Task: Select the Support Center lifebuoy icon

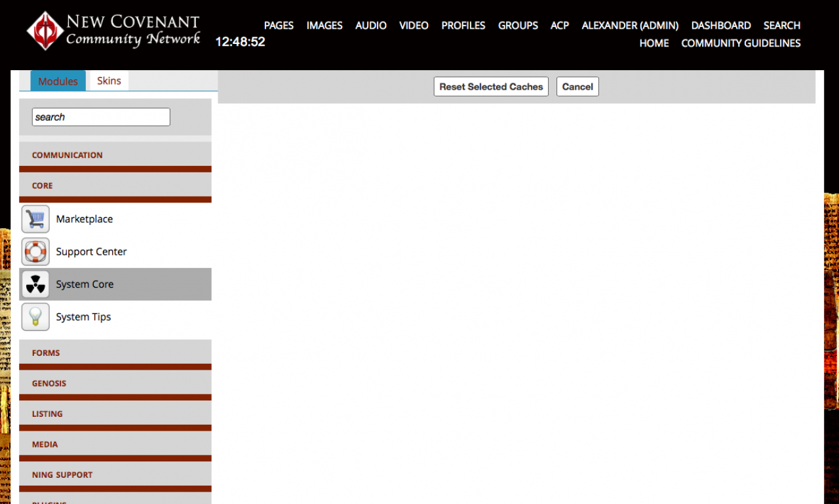Action: coord(35,252)
